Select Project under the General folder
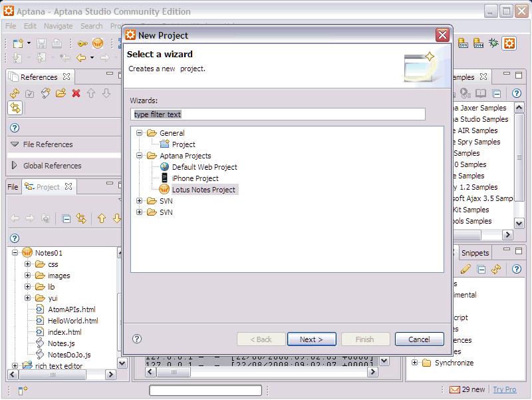 [184, 144]
